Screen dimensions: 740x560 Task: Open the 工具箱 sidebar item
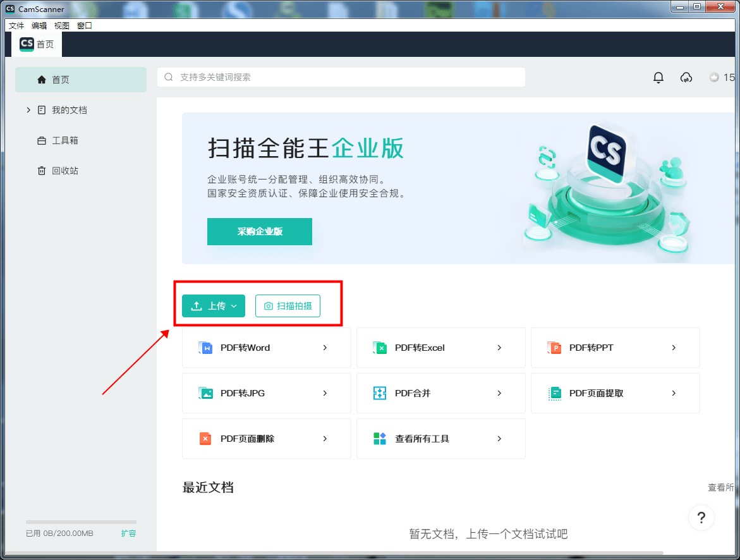(66, 140)
